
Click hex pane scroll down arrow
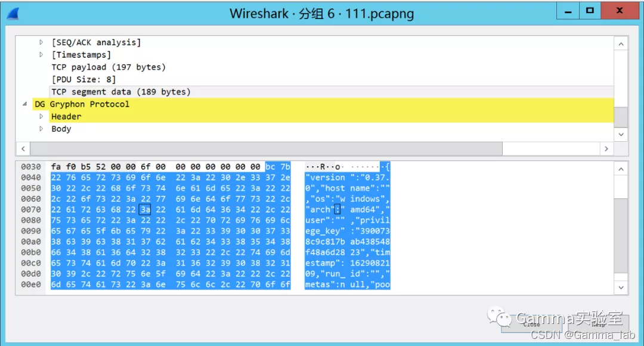(621, 288)
